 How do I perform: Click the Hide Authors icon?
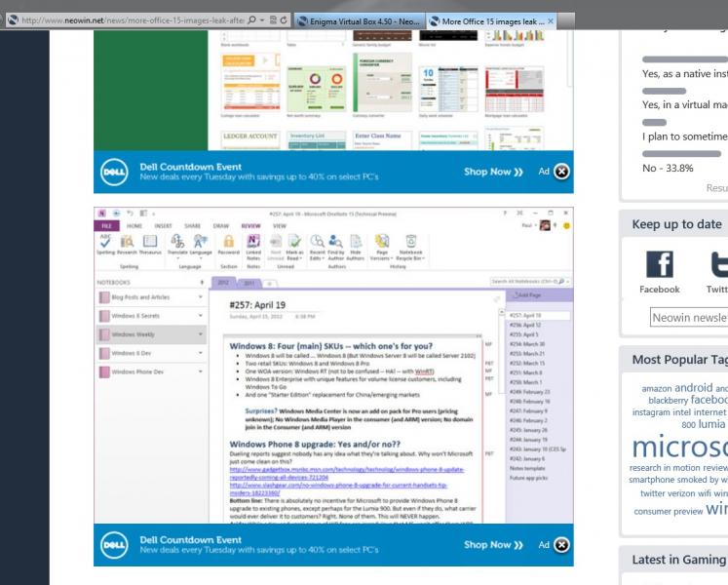coord(356,241)
